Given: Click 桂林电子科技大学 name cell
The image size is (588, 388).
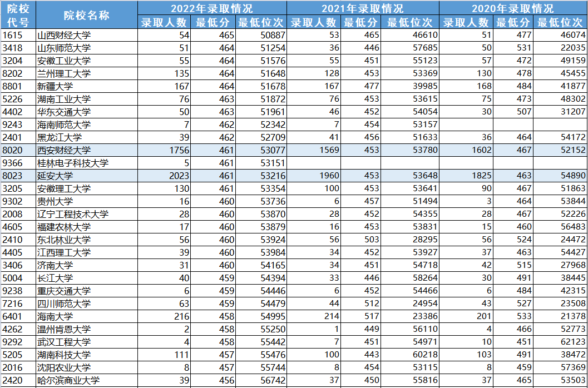Looking at the screenshot, I should [87, 163].
